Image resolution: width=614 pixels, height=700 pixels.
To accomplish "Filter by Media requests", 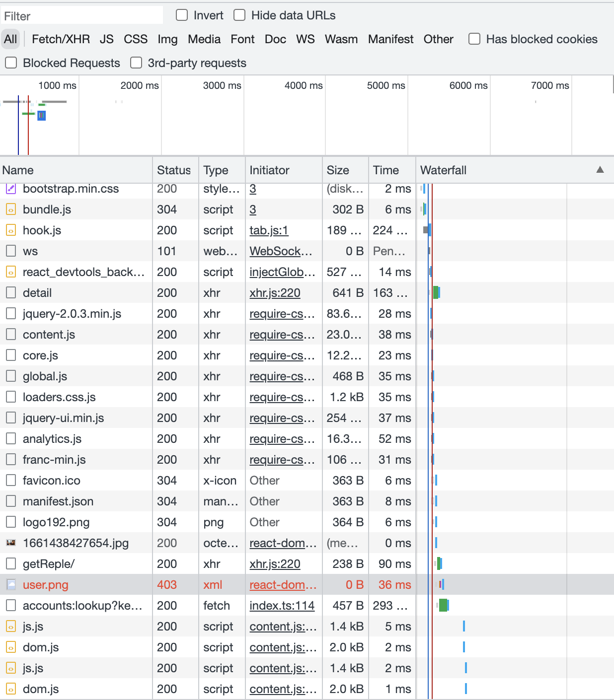I will (x=204, y=39).
